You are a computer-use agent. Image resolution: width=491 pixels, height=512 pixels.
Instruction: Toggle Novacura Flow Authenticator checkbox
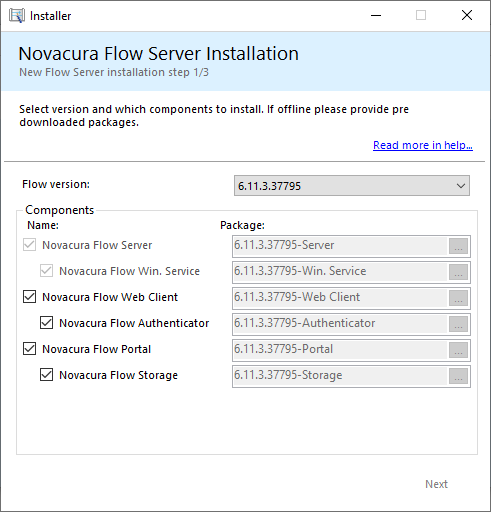point(46,322)
